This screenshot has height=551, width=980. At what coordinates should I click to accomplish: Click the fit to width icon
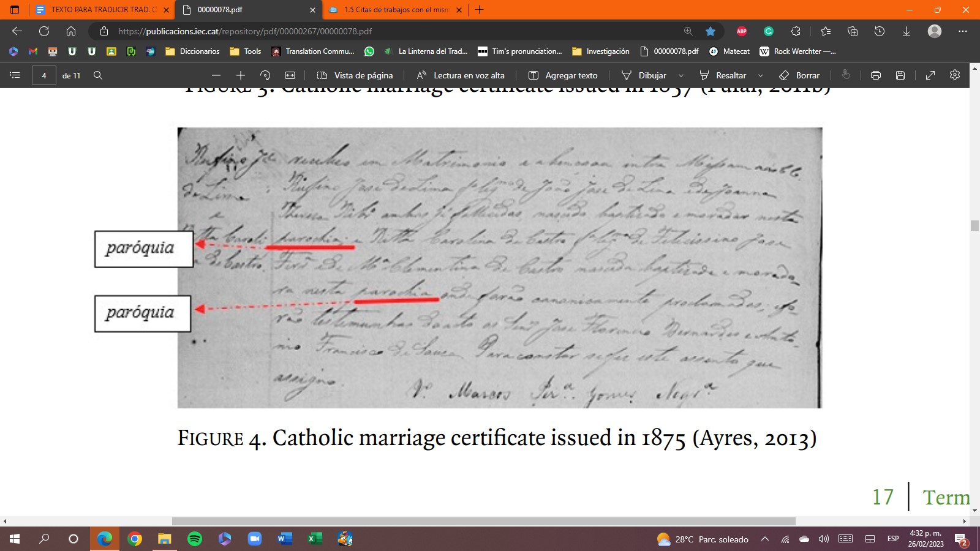[290, 75]
